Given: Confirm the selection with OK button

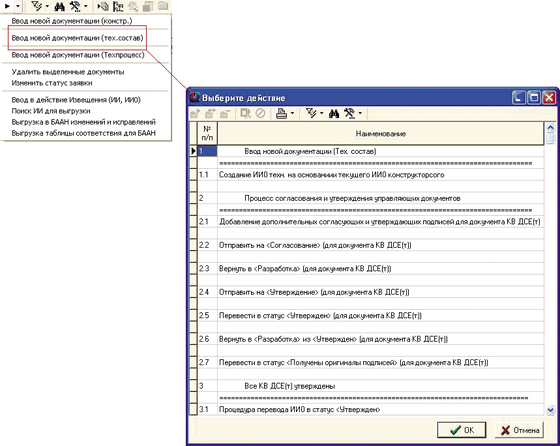Looking at the screenshot, I should (461, 430).
